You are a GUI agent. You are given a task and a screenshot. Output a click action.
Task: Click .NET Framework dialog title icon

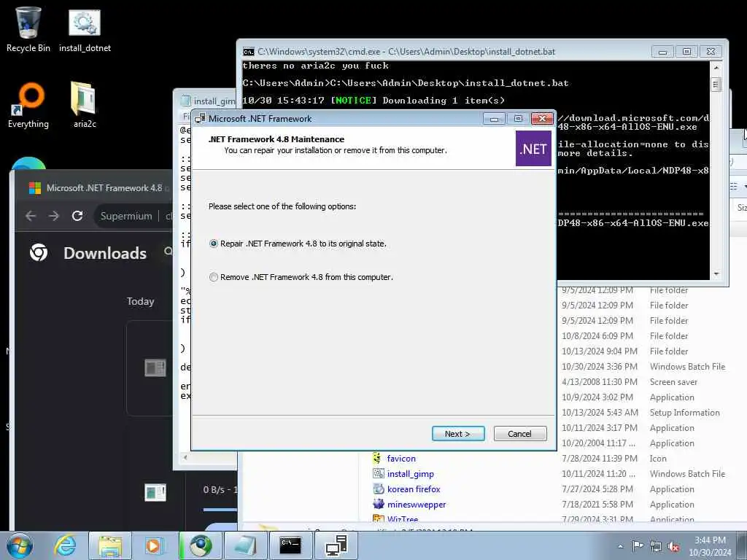coord(200,119)
